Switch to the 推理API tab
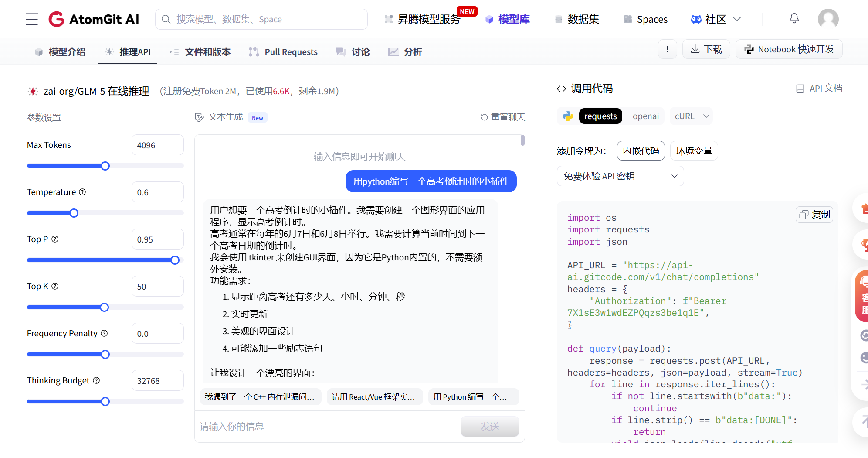 pyautogui.click(x=128, y=52)
